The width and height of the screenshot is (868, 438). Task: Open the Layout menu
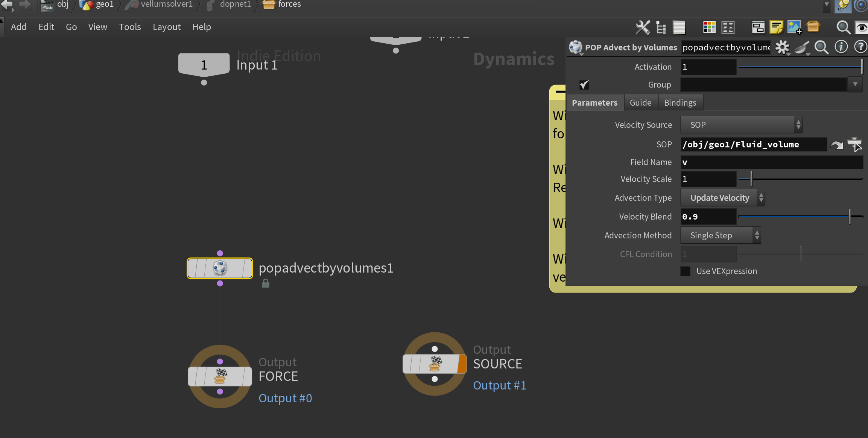pyautogui.click(x=166, y=27)
